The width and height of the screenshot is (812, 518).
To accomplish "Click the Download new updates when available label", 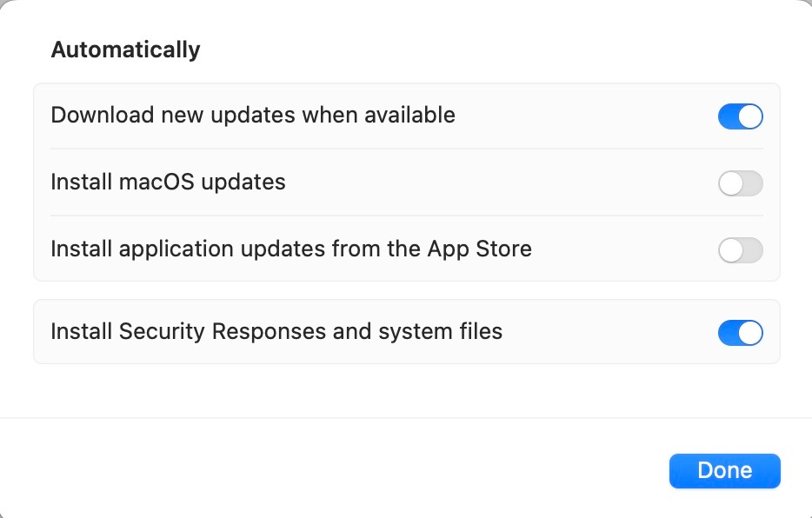I will [x=253, y=116].
